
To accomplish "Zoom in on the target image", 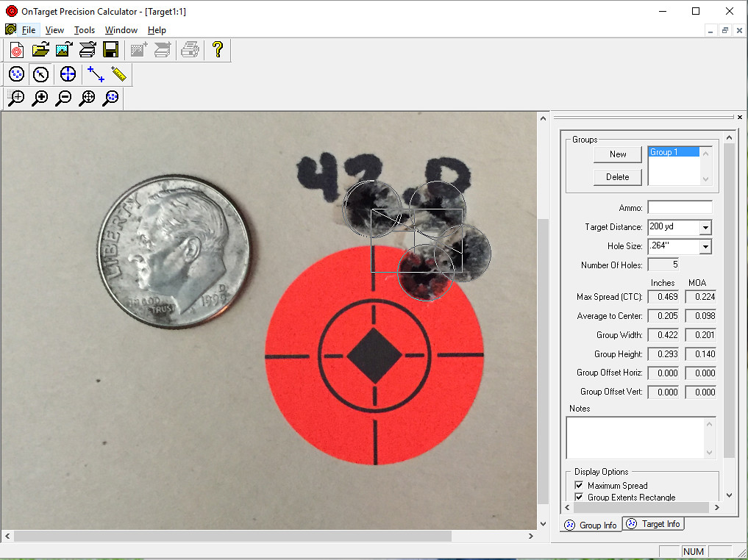I will (x=40, y=98).
